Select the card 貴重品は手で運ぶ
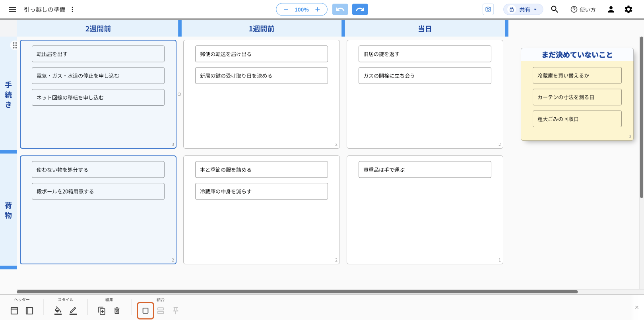Image resolution: width=644 pixels, height=320 pixels. 425,170
